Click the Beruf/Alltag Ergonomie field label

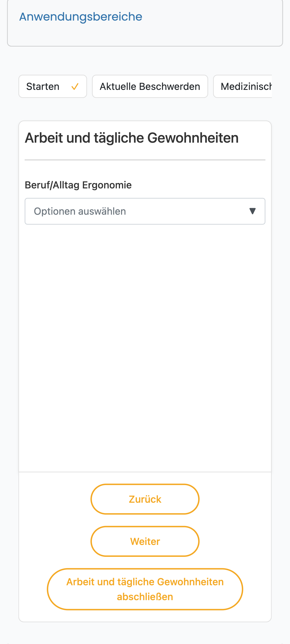[78, 185]
